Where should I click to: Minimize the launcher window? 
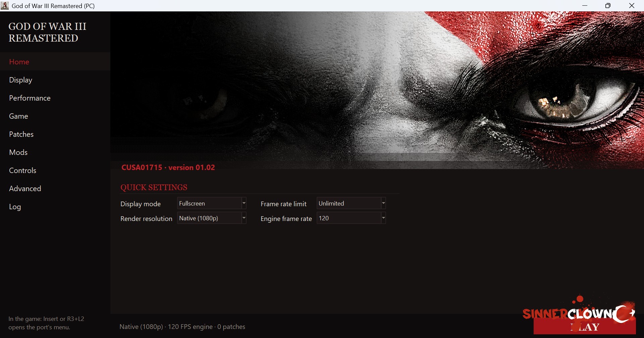(585, 6)
